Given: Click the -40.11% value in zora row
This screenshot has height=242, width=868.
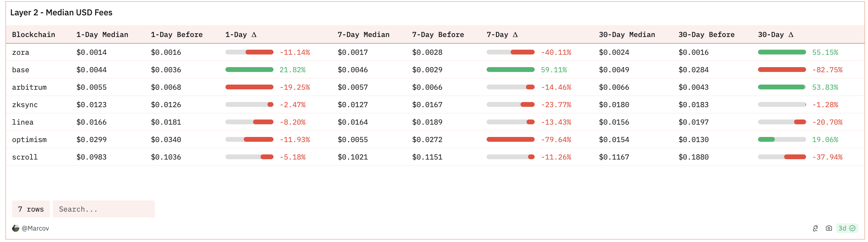Looking at the screenshot, I should point(556,53).
